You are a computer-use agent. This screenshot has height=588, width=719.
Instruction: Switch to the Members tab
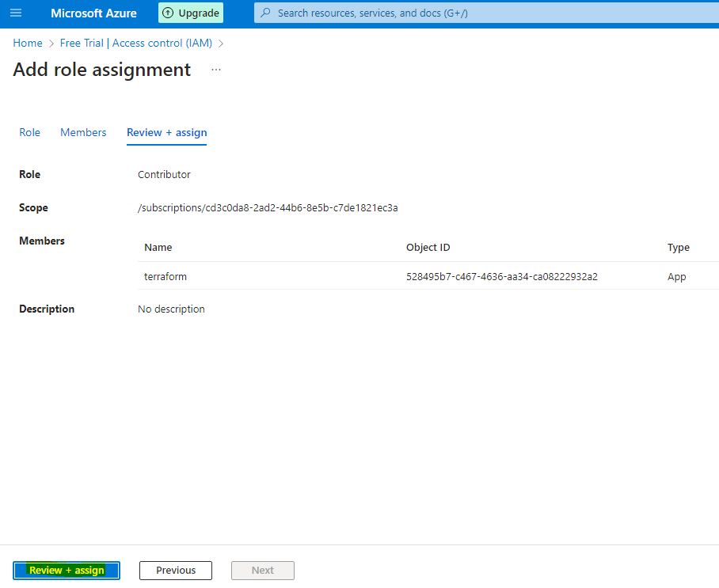[83, 132]
